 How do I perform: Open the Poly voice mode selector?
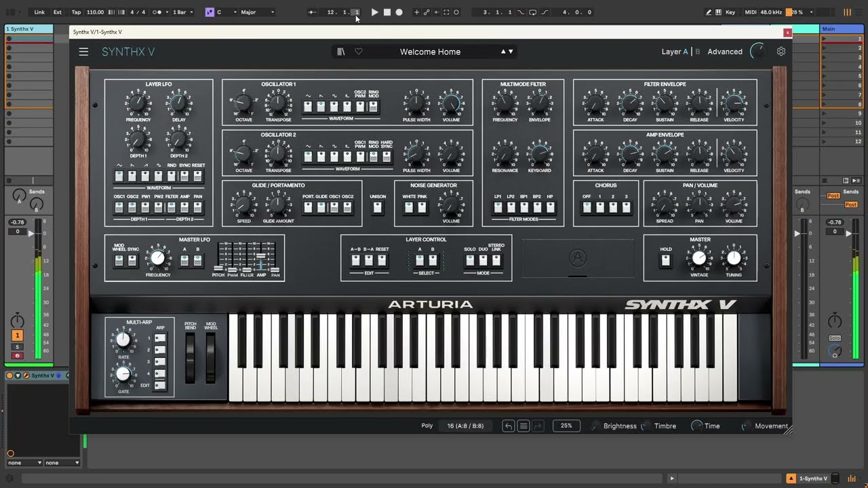[427, 426]
